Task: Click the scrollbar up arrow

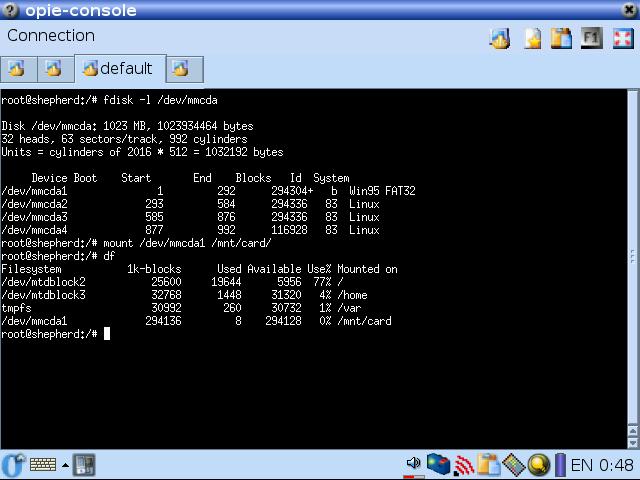Action: click(x=633, y=430)
